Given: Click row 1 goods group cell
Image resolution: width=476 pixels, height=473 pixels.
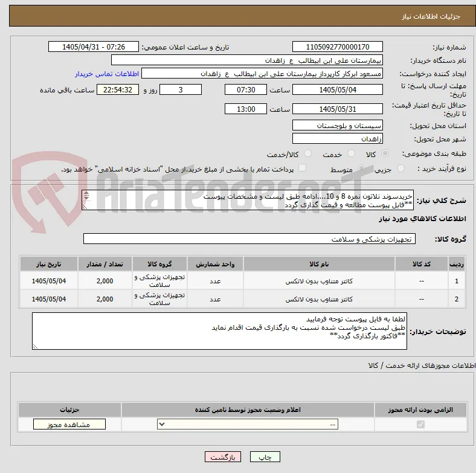Looking at the screenshot, I should click(159, 281).
